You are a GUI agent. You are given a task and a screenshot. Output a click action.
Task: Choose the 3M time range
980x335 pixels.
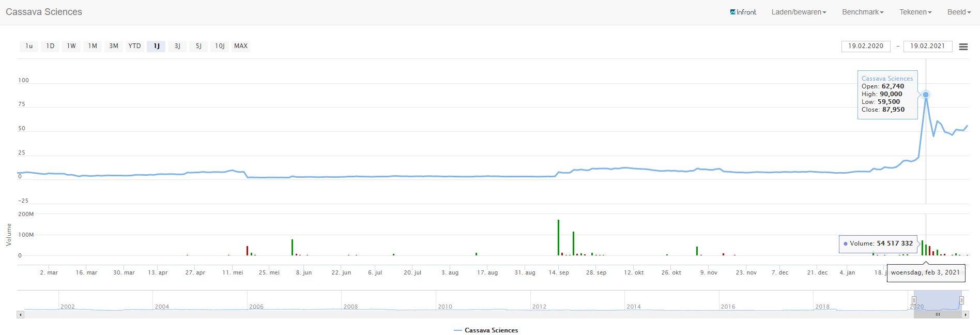click(114, 46)
